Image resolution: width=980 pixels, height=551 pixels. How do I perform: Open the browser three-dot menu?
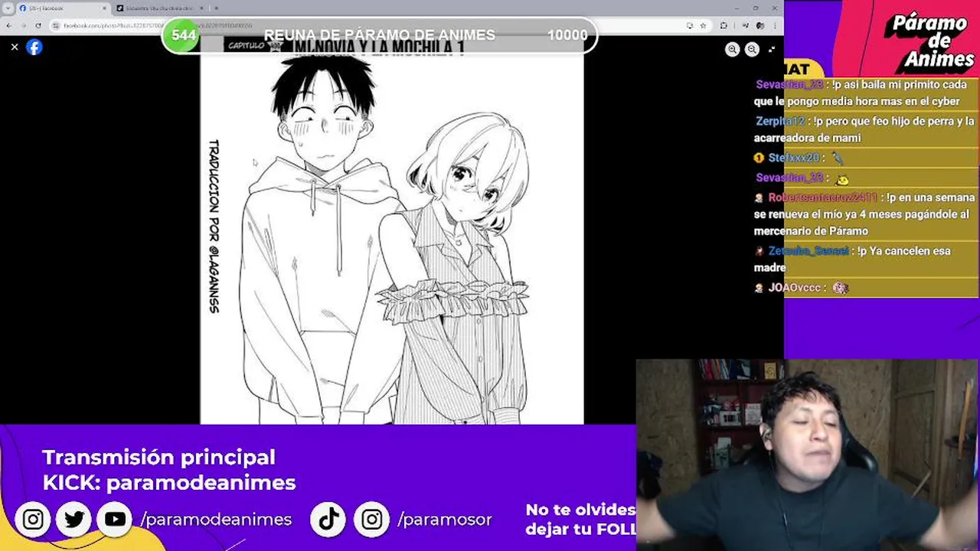[774, 25]
